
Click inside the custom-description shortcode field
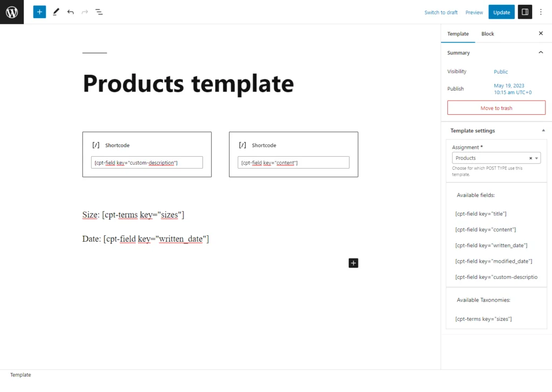coord(147,162)
